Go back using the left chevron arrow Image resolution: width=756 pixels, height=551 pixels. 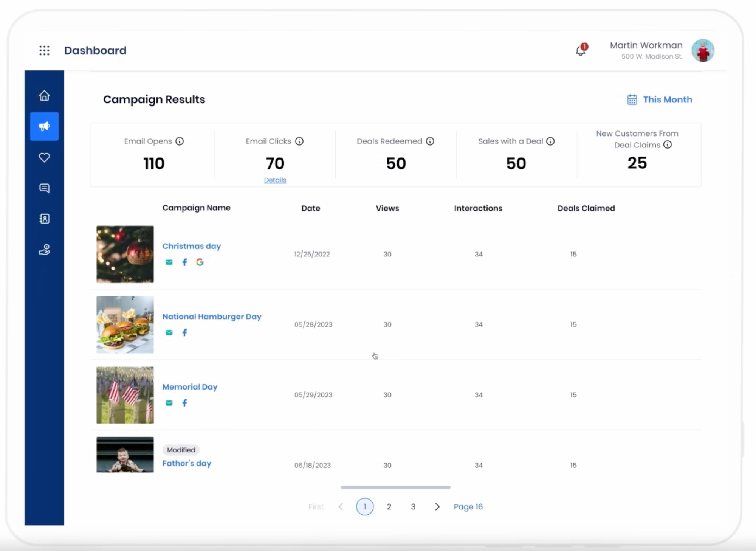[341, 507]
